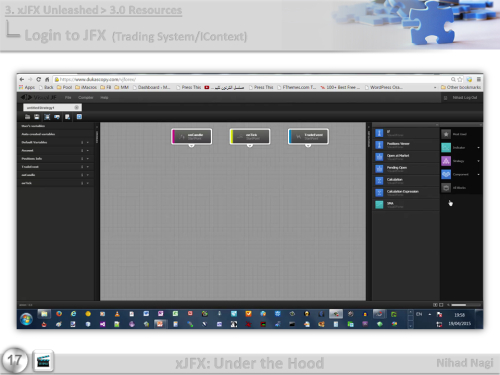This screenshot has width=500, height=375.
Task: Pick the Open at Market block icon
Action: (379, 157)
